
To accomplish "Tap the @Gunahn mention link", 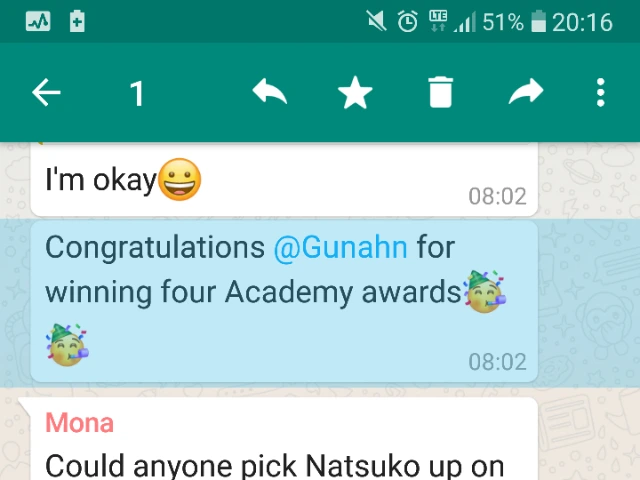I will point(340,247).
